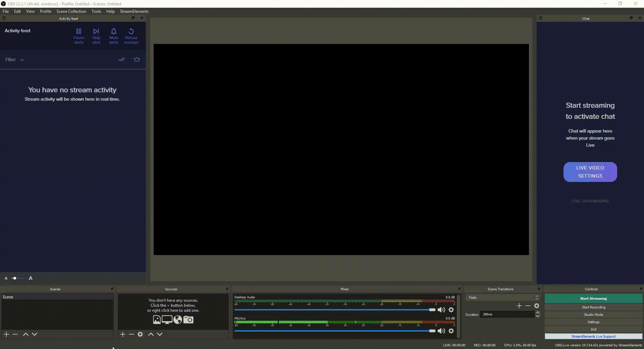Image resolution: width=644 pixels, height=349 pixels.
Task: Adjust Mic/Aux volume slider
Action: [x=335, y=331]
